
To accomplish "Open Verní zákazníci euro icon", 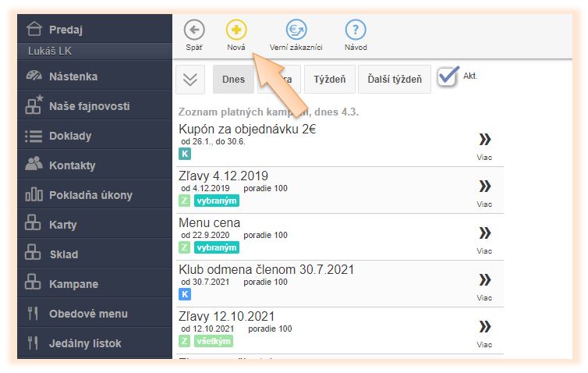I will (296, 30).
